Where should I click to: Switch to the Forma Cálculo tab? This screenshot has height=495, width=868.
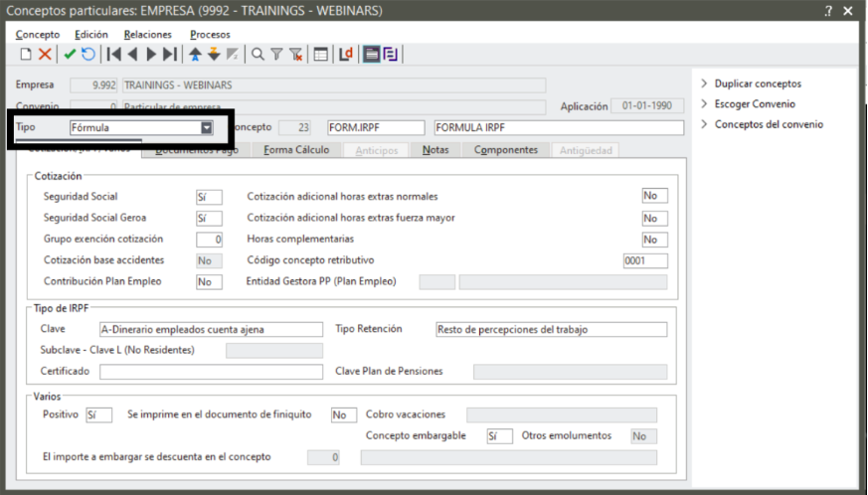[x=296, y=150]
